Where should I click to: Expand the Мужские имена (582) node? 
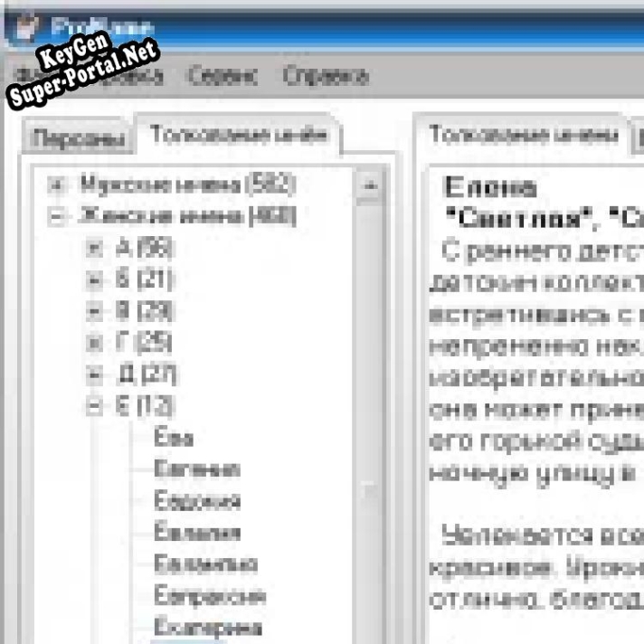tap(59, 185)
